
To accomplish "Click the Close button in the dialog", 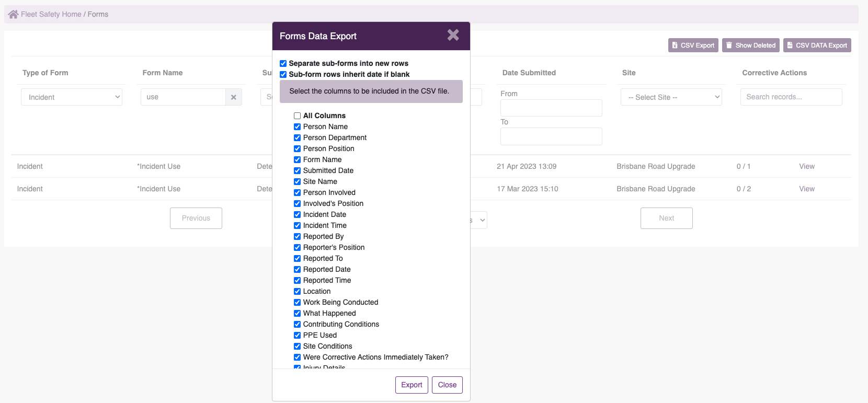I will click(447, 385).
